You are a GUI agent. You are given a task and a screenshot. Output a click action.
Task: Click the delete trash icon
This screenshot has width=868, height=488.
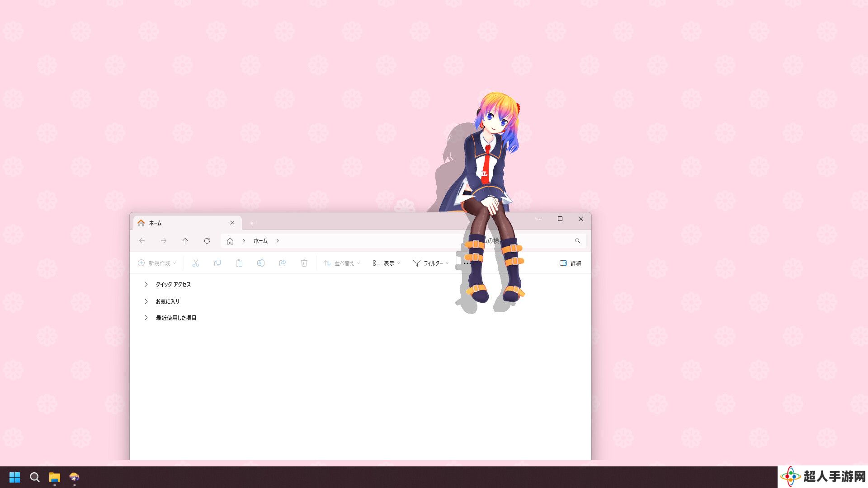click(304, 263)
